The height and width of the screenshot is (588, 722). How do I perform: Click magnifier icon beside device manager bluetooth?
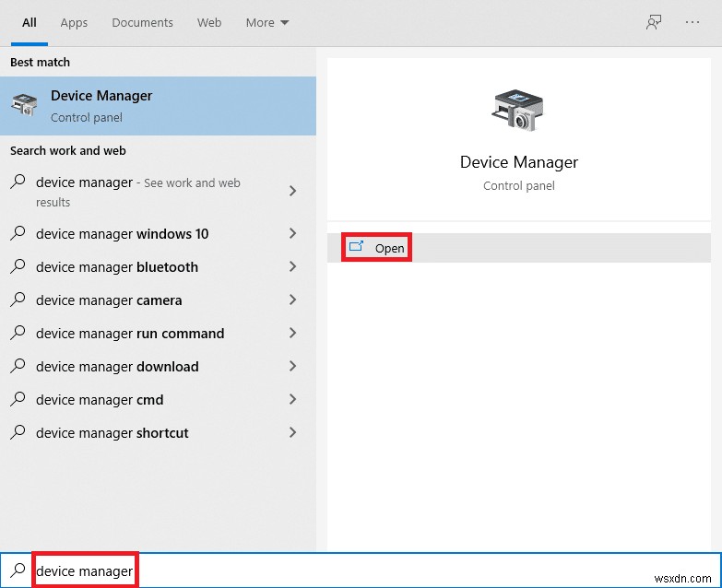(x=18, y=267)
